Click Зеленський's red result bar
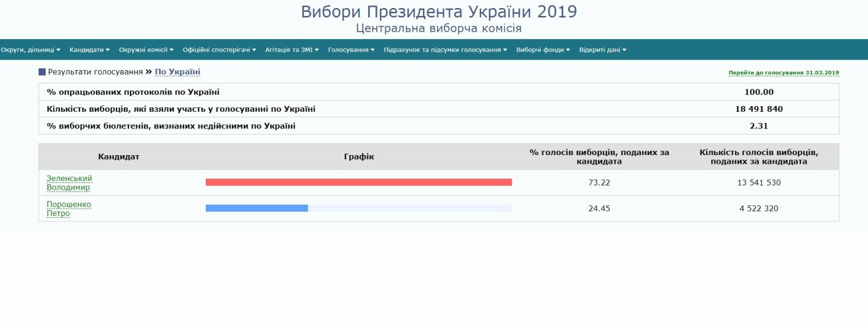This screenshot has width=868, height=322. (x=358, y=182)
